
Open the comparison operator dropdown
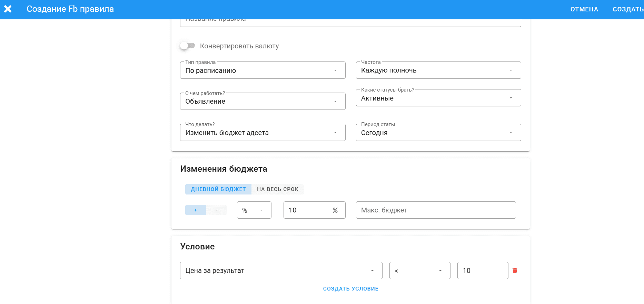tap(419, 270)
